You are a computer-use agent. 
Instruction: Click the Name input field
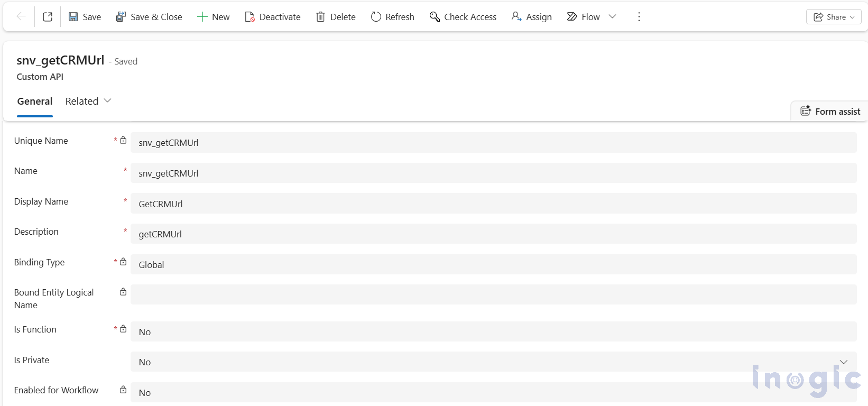point(494,173)
